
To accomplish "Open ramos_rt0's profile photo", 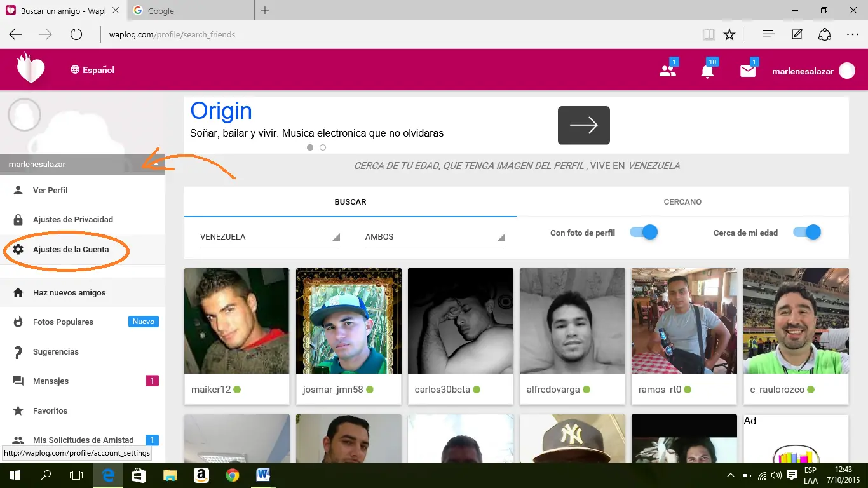I will (x=684, y=321).
